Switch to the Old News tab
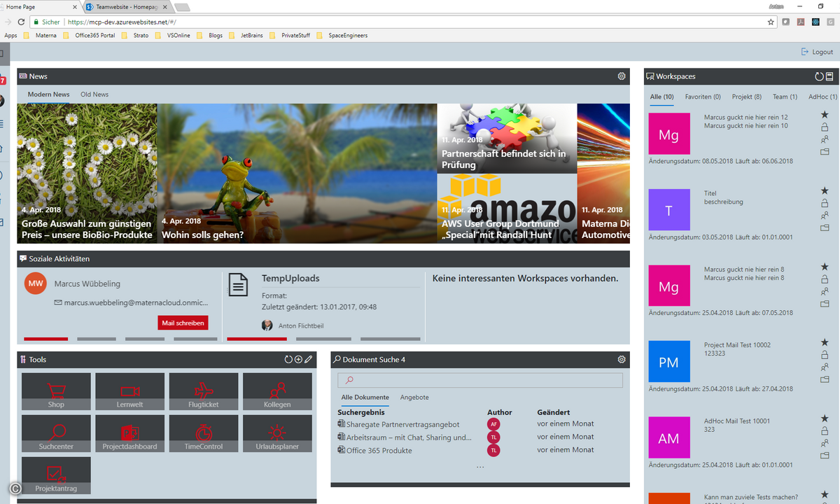This screenshot has height=504, width=840. point(94,94)
